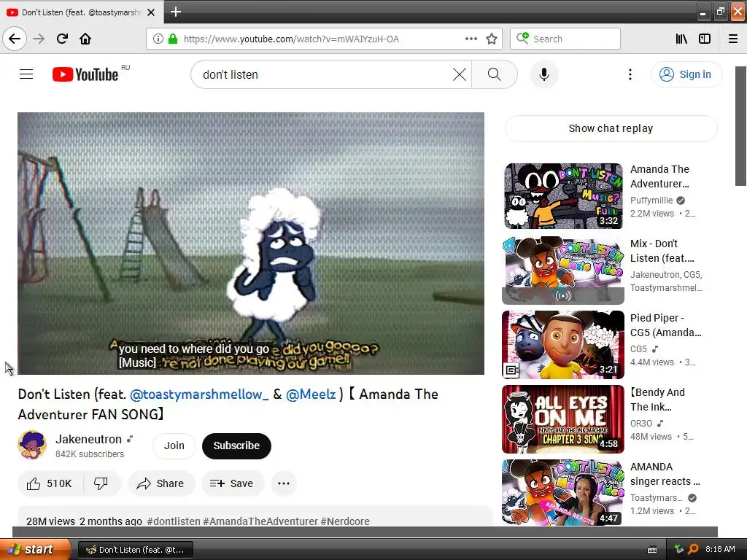
Task: Reload the current page
Action: [62, 39]
